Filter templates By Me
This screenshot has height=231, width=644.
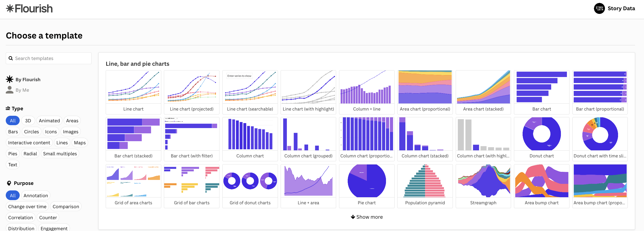tap(18, 90)
